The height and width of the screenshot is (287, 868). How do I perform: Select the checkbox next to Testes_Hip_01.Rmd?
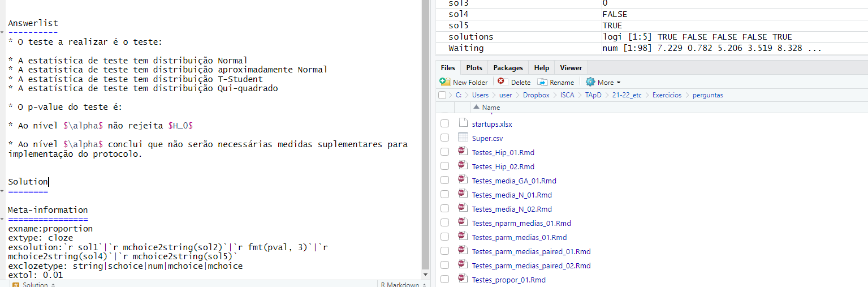[x=445, y=152]
